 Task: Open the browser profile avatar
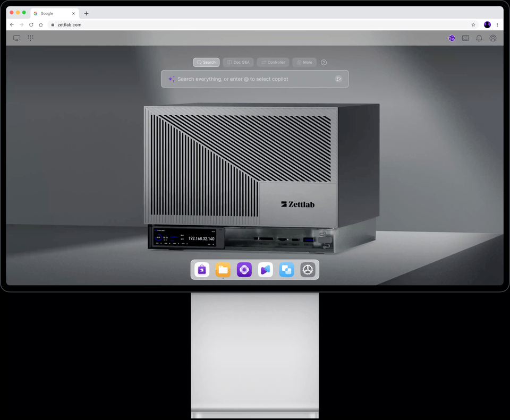[487, 25]
